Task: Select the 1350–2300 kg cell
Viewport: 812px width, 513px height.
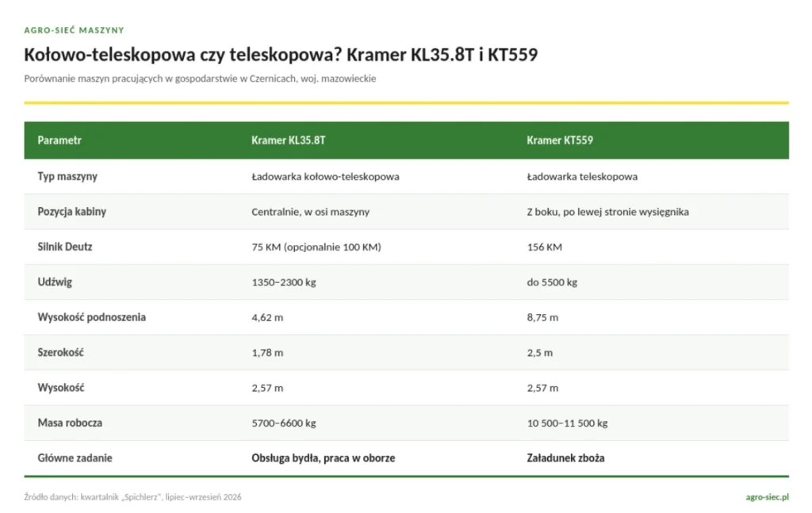Action: [x=284, y=282]
